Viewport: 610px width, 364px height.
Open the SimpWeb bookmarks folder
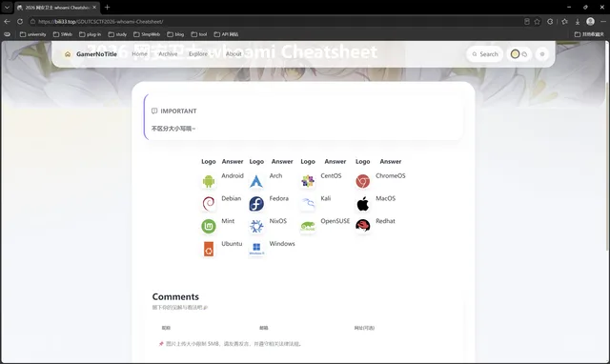point(147,34)
